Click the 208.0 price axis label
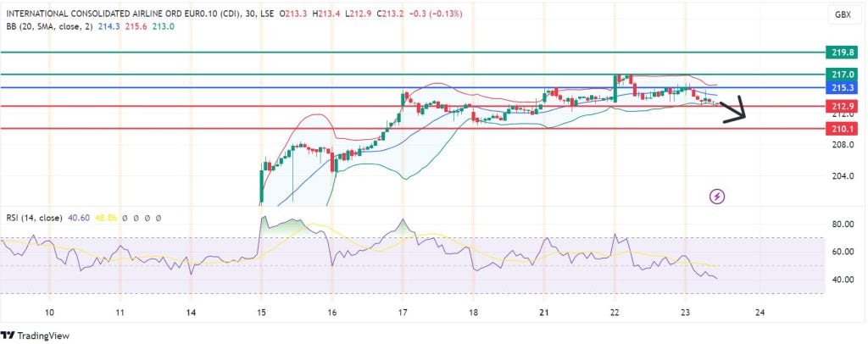This screenshot has height=344, width=868. (x=843, y=145)
